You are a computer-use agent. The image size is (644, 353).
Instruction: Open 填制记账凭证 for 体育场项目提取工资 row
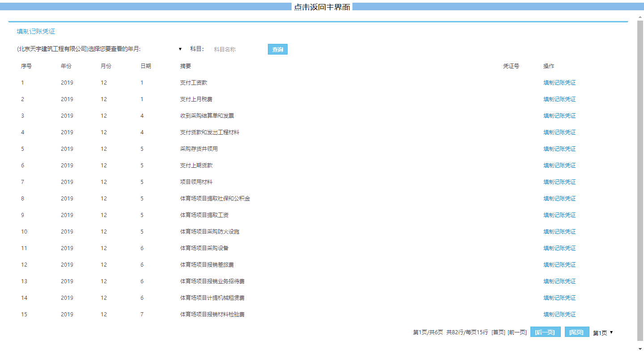coord(559,215)
